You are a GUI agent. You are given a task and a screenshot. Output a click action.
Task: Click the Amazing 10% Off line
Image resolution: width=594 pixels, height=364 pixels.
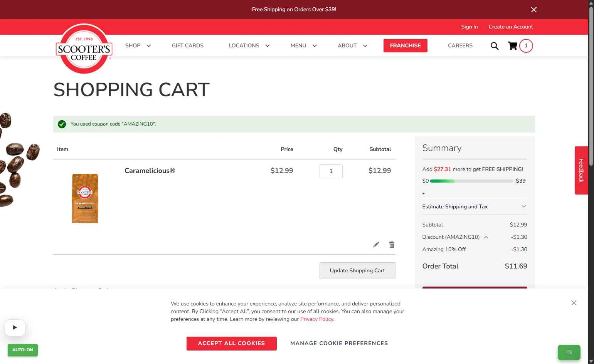(475, 249)
